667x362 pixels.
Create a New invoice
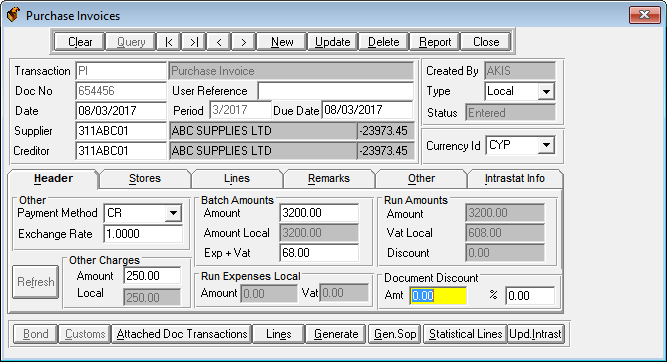[x=282, y=42]
